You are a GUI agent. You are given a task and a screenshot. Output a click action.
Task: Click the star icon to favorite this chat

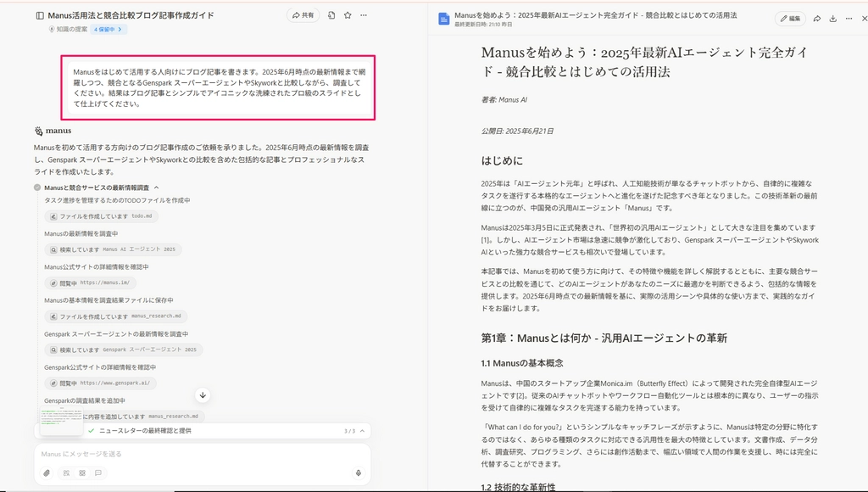348,15
